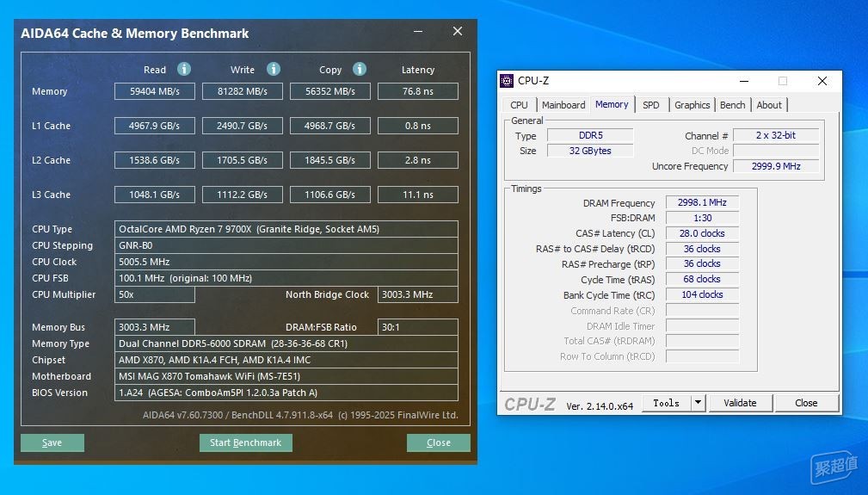Click L3 Cache Copy value 1106.6 GB/s

[330, 195]
